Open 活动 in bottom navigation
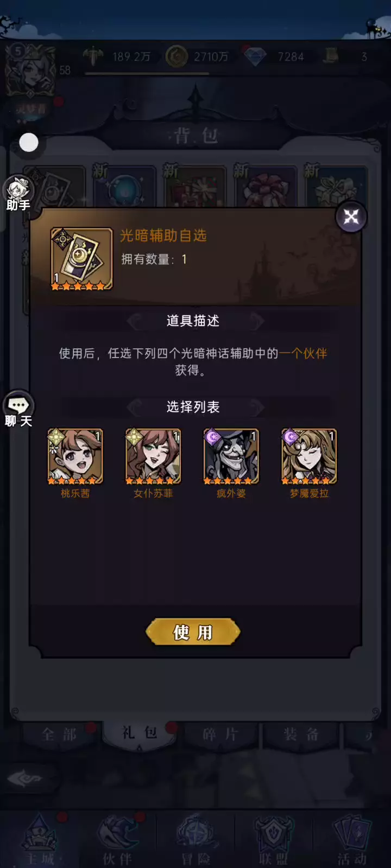This screenshot has width=391, height=868. click(x=351, y=839)
